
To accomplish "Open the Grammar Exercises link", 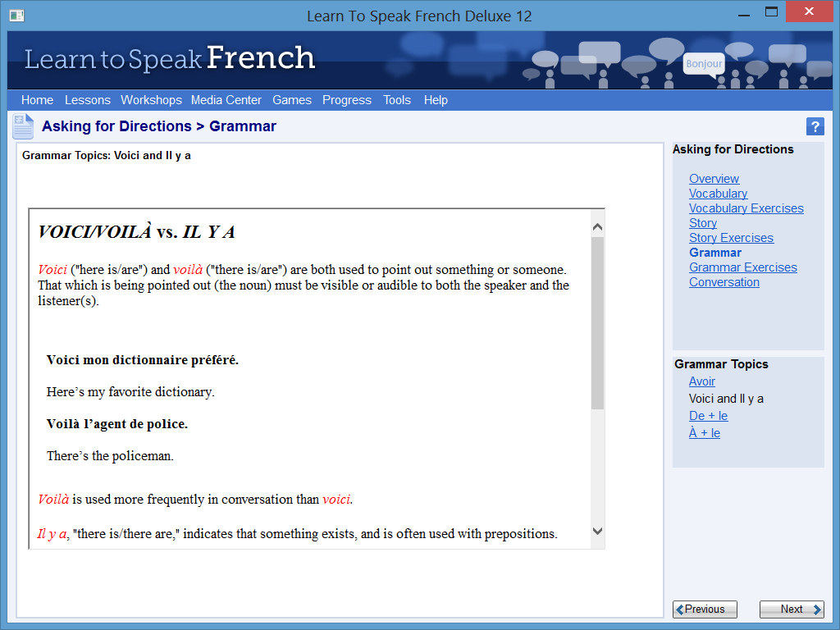I will [743, 267].
